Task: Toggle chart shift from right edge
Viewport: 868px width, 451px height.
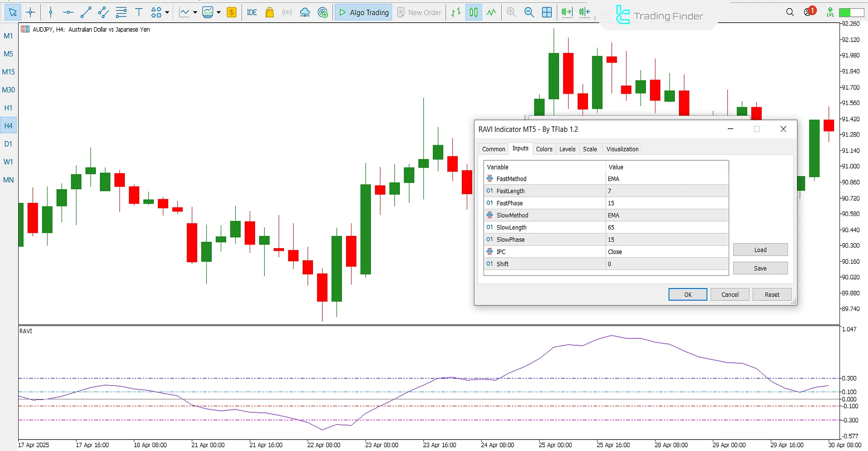Action: click(x=584, y=12)
